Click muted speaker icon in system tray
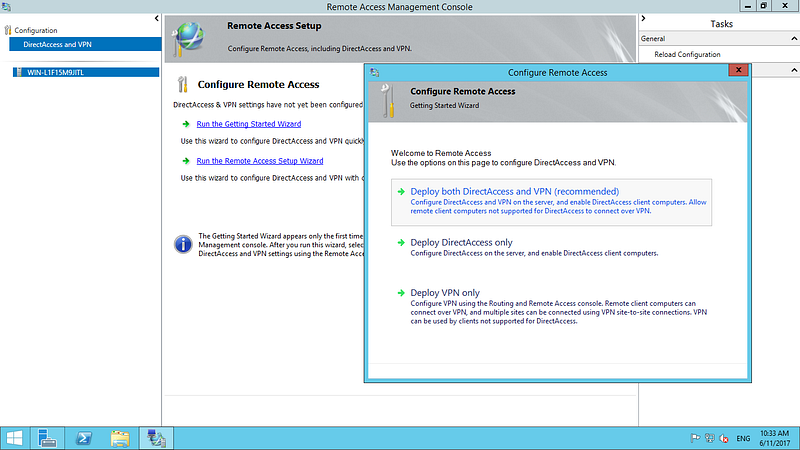800x450 pixels. pos(724,438)
